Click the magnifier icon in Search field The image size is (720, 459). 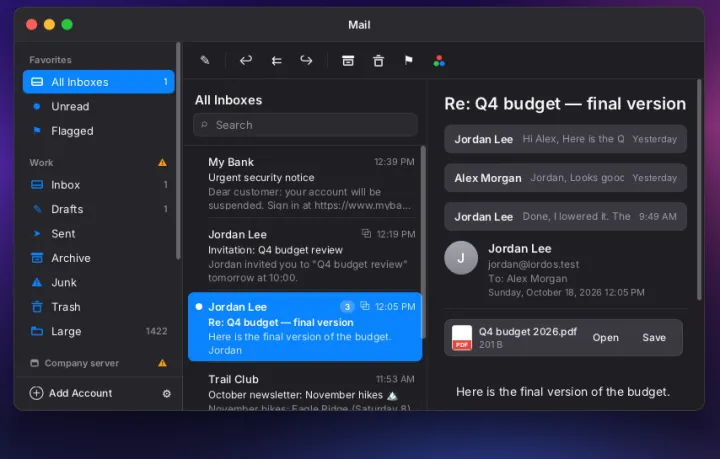[205, 124]
